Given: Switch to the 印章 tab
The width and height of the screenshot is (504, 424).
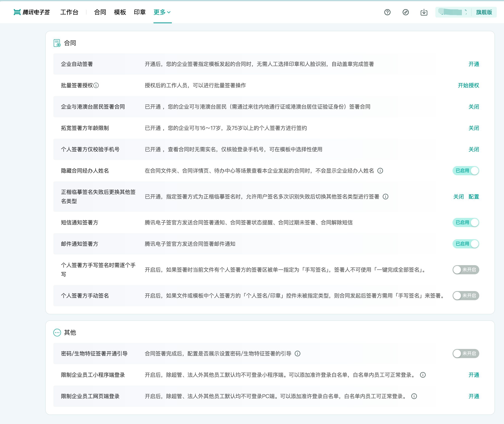Looking at the screenshot, I should point(140,12).
